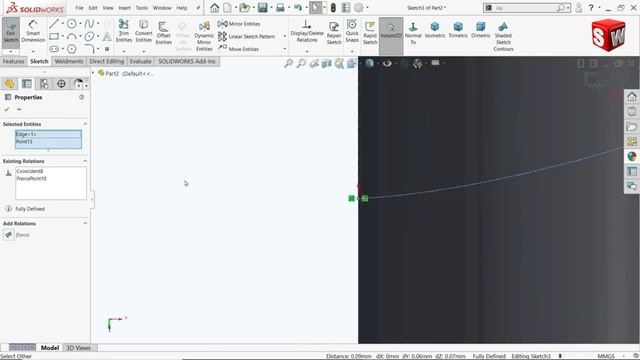Select the Ellipse sketch tool
The width and height of the screenshot is (640, 360).
coord(89,36)
